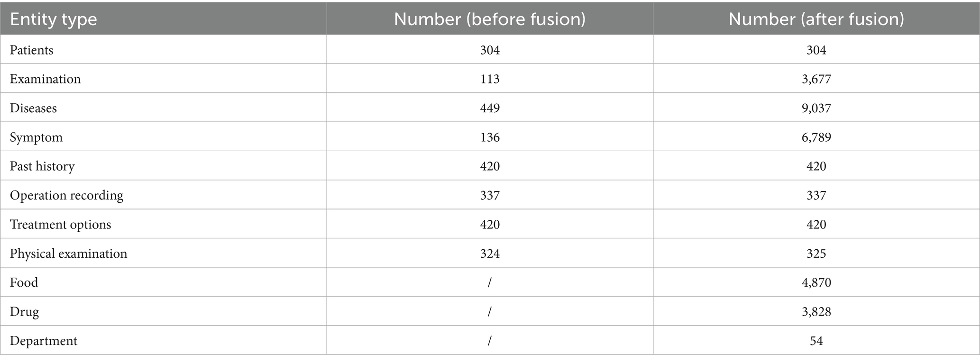This screenshot has height=363, width=980.
Task: Click the "Entity type" column header
Action: click(54, 19)
